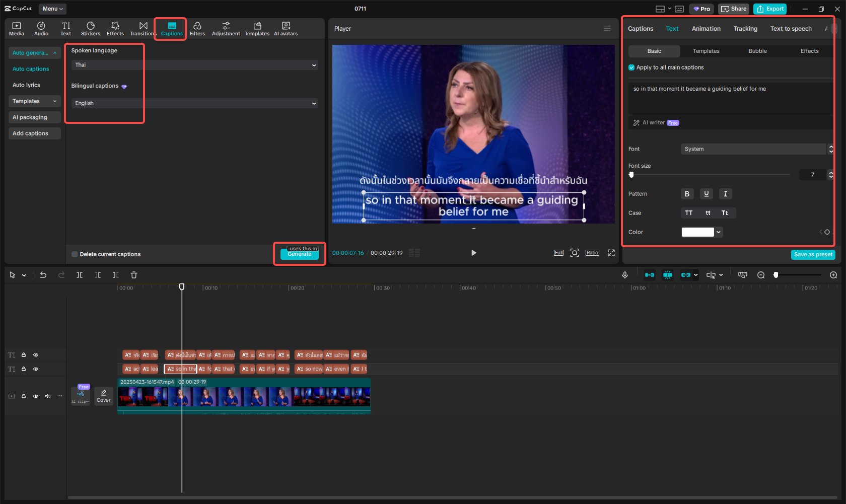The image size is (846, 504).
Task: Click the Generate captions button
Action: 299,255
